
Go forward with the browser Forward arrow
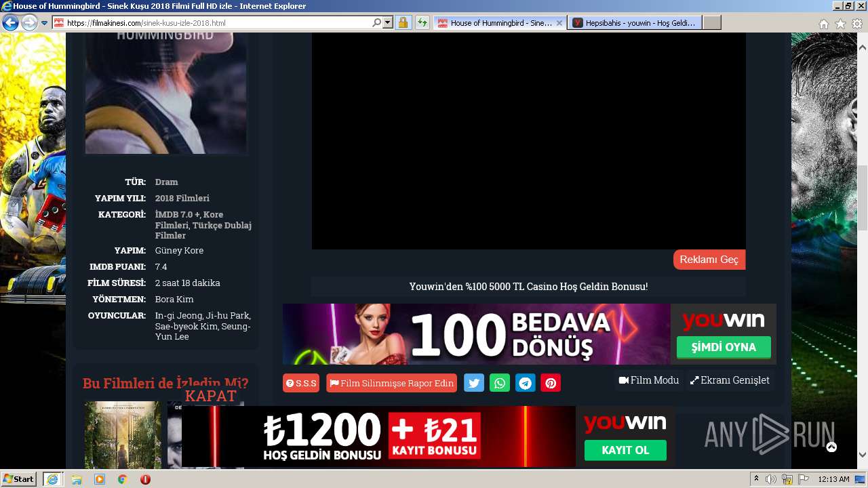(29, 23)
